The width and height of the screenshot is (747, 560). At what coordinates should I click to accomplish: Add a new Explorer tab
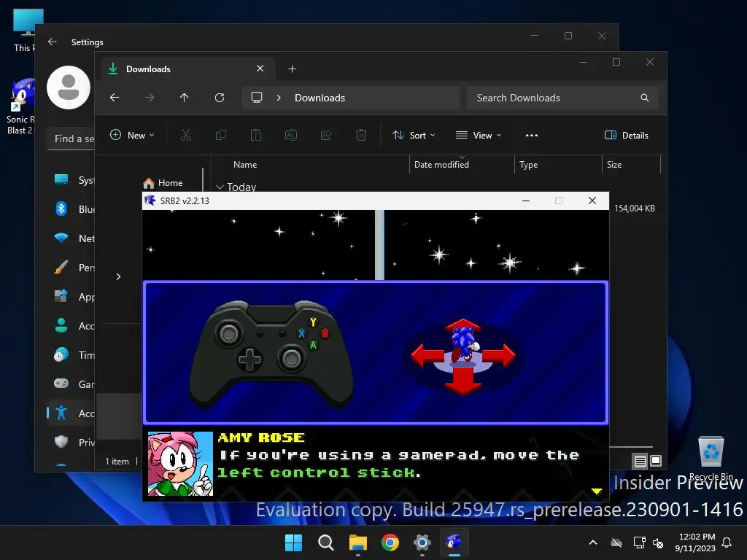pyautogui.click(x=292, y=69)
